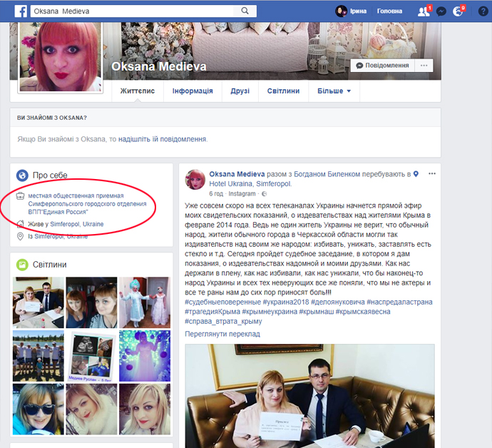Open the Друзі tab
The image size is (492, 448).
point(240,91)
